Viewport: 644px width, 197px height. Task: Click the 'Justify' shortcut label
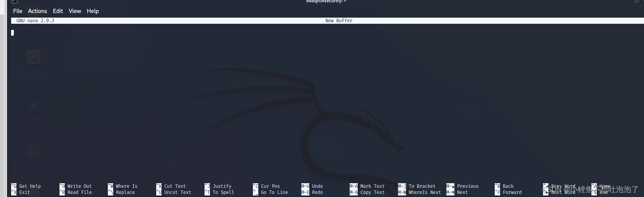tap(222, 186)
